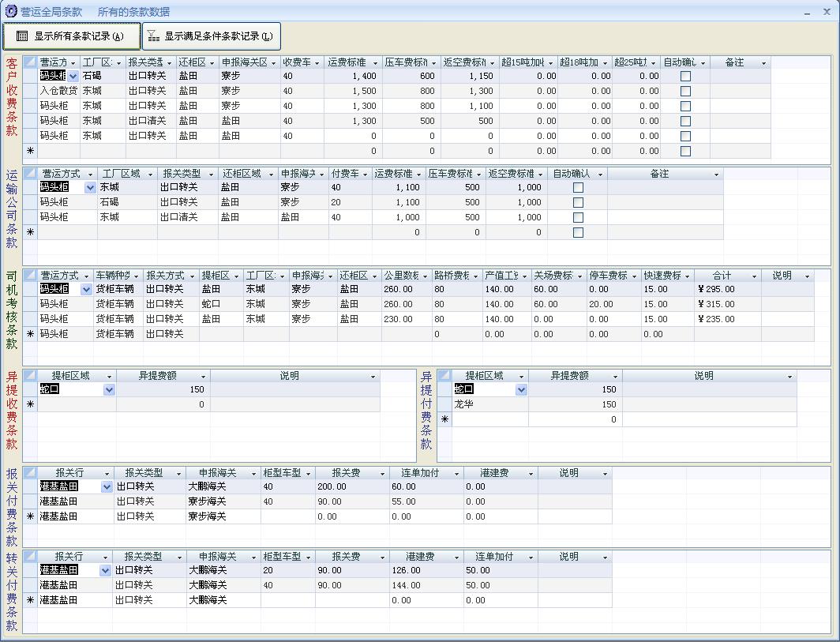The image size is (840, 642).
Task: Click 显示满足条件条款记录 (L) button
Action: pyautogui.click(x=211, y=36)
